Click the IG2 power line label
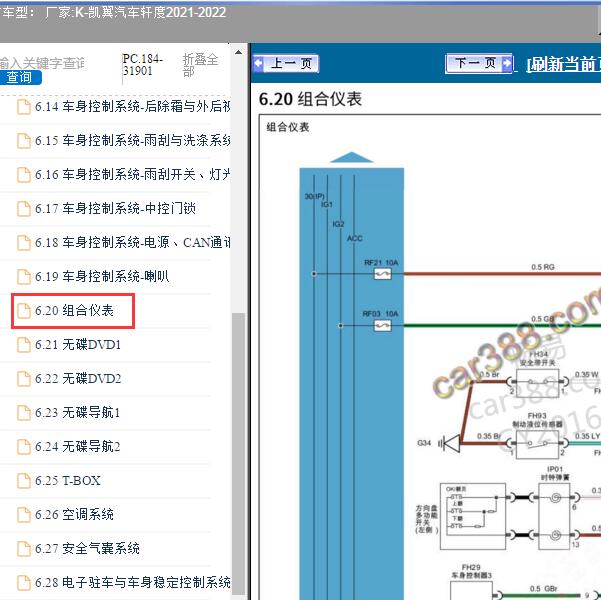The height and width of the screenshot is (600, 601). pyautogui.click(x=338, y=224)
